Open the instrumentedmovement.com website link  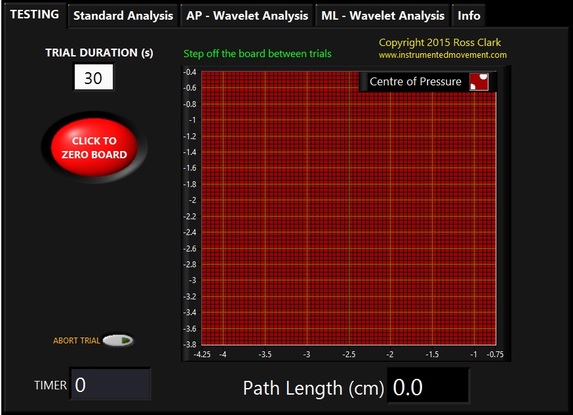pyautogui.click(x=443, y=55)
